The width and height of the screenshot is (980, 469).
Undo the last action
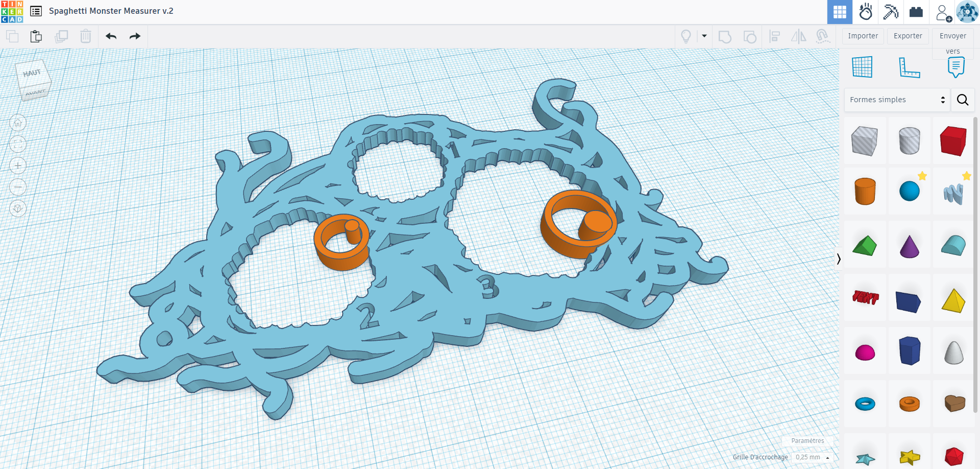111,36
